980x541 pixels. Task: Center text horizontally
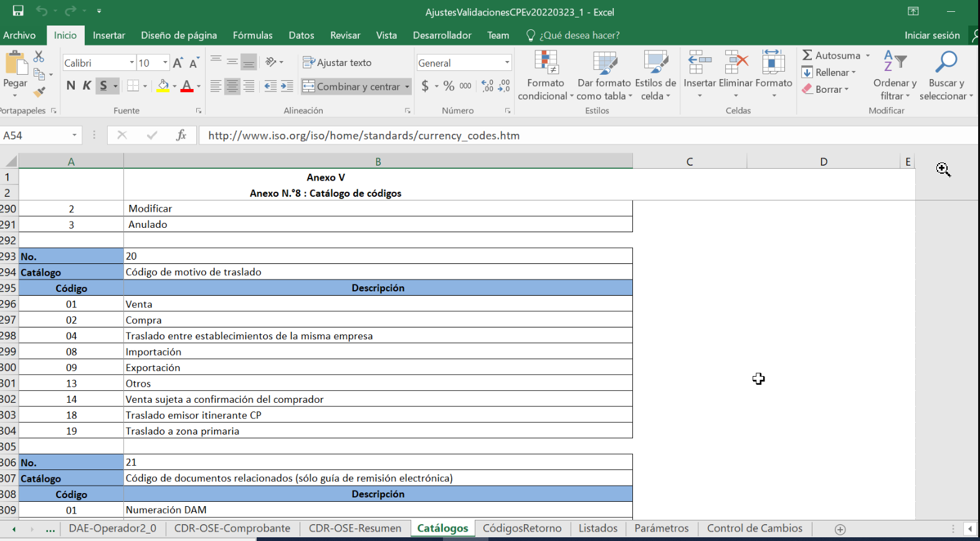point(232,86)
